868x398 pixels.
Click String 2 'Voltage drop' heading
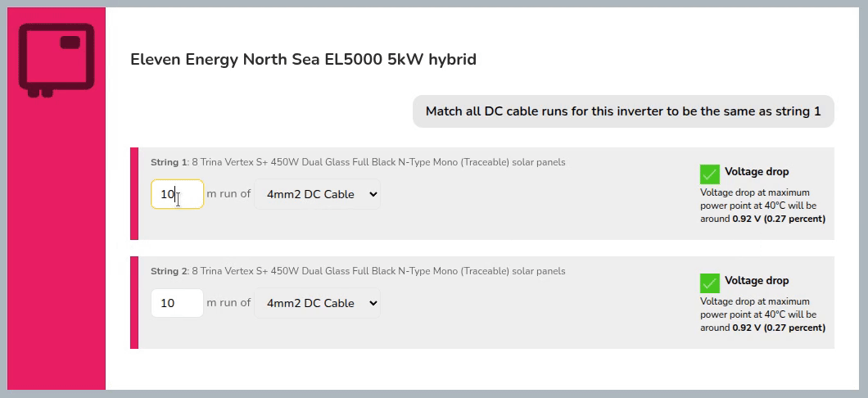[757, 281]
